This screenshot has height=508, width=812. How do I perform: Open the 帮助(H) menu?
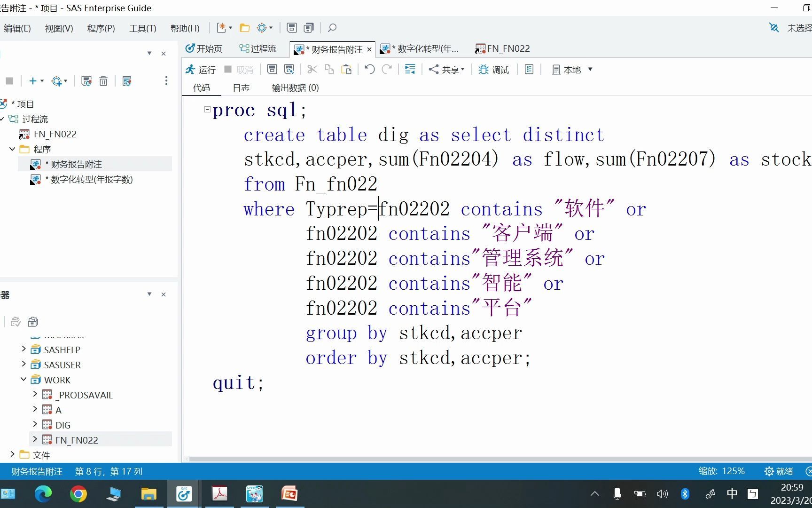[185, 28]
